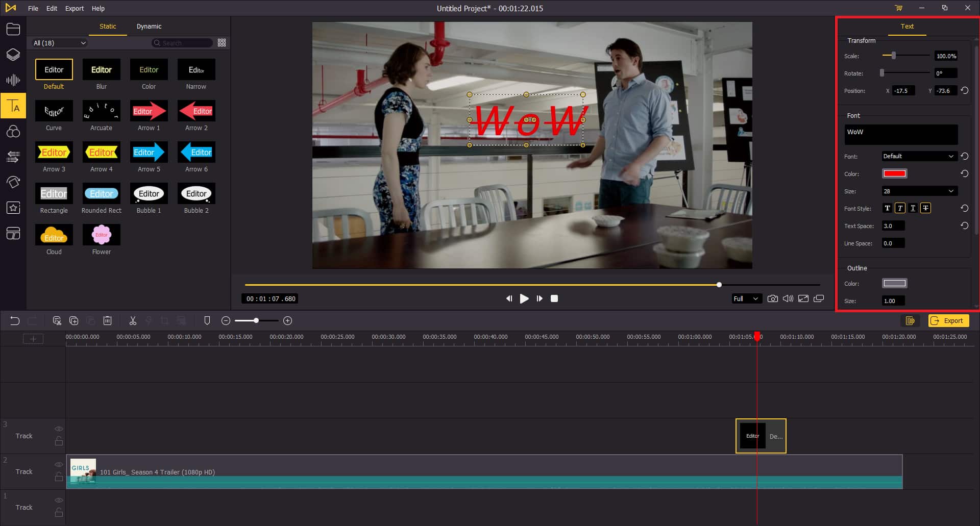Toggle bold font style

[x=887, y=208]
